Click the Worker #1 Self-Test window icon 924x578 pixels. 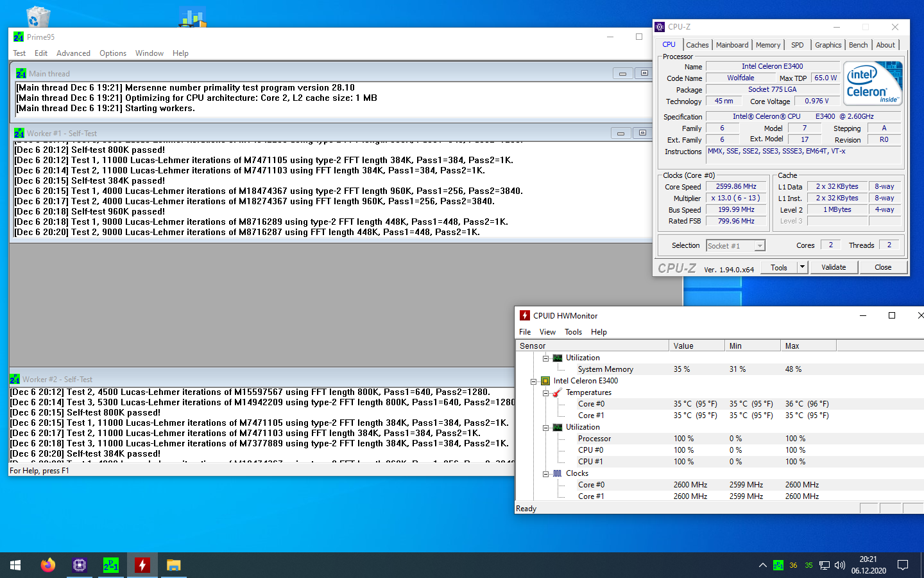coord(19,133)
